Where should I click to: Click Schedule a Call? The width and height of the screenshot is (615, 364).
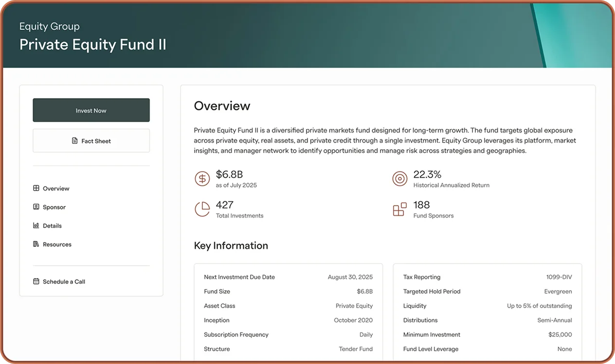[64, 281]
